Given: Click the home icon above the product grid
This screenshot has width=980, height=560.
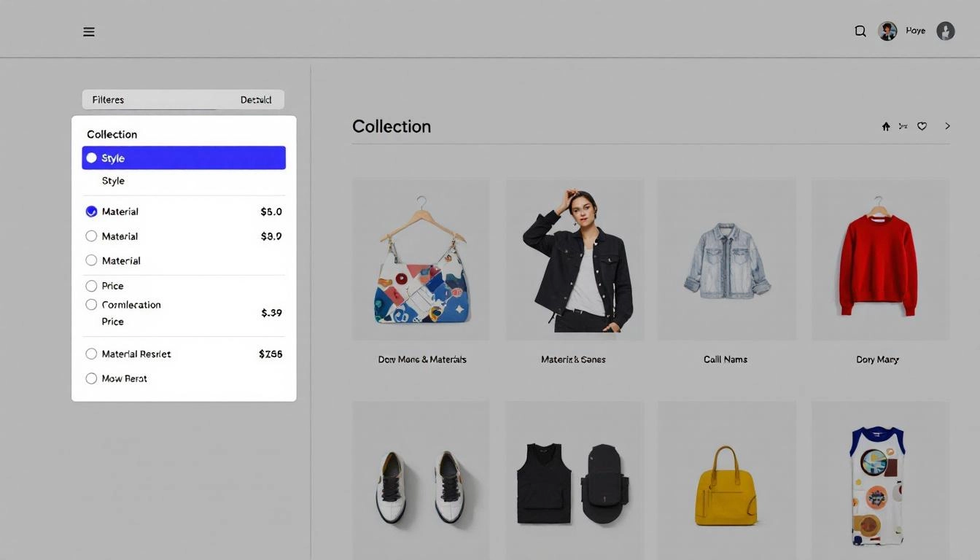Looking at the screenshot, I should click(885, 125).
